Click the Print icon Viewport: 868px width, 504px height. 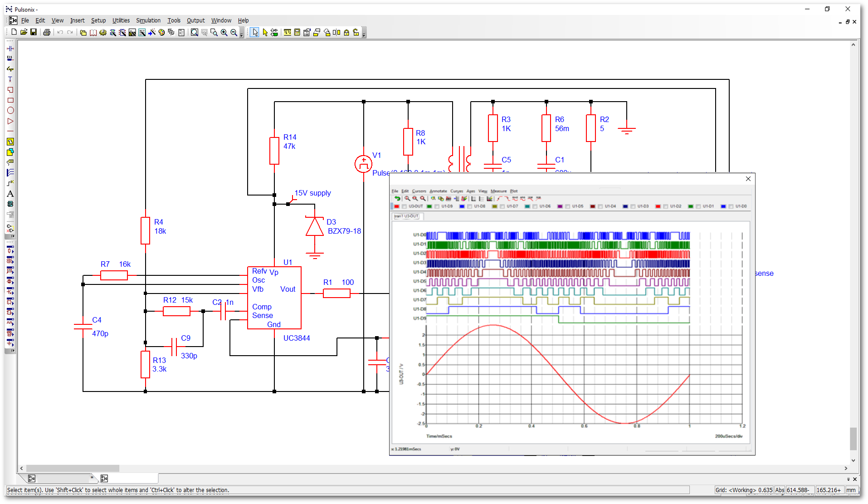(x=46, y=32)
